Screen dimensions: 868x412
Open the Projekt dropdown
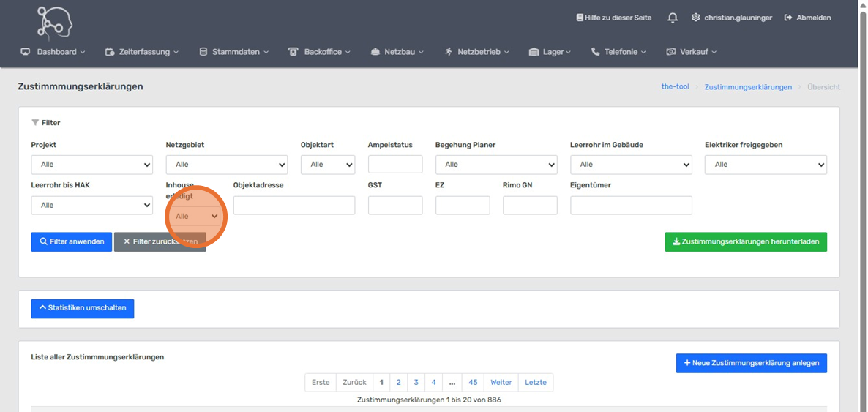pyautogui.click(x=91, y=165)
